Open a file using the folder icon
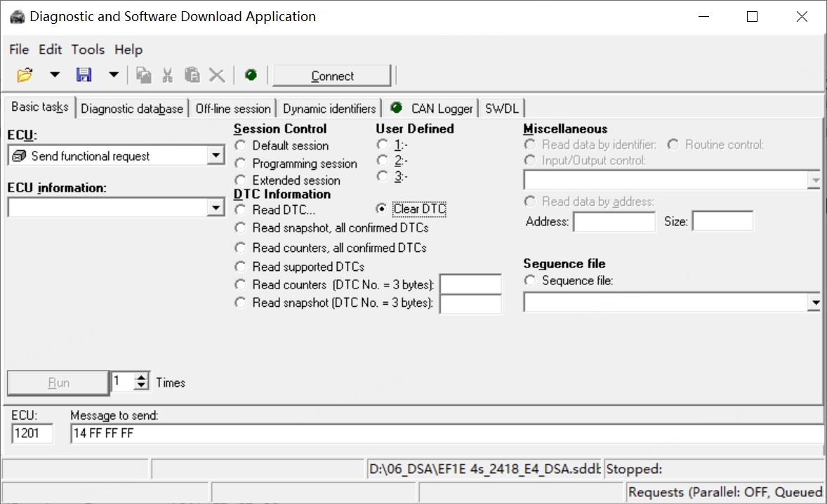Viewport: 827px width, 504px height. pos(24,74)
